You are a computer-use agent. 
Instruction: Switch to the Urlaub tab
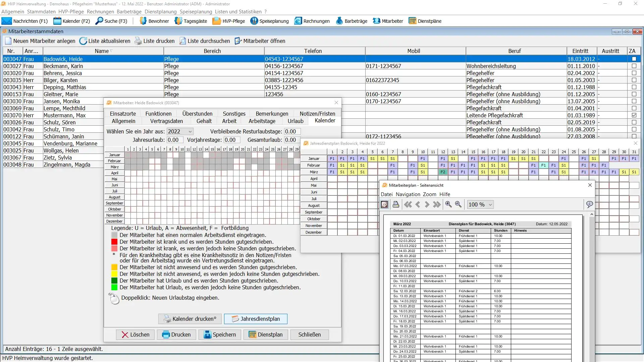coord(295,121)
